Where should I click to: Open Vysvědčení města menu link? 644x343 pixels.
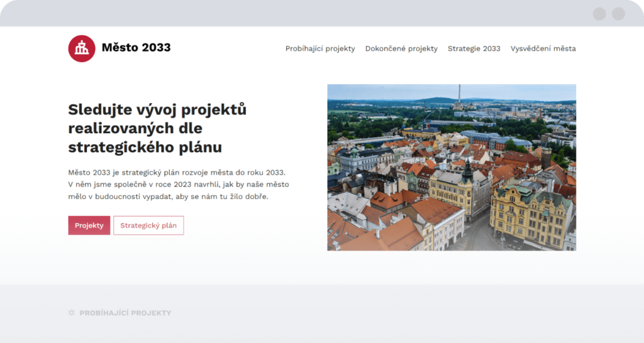[x=543, y=48]
